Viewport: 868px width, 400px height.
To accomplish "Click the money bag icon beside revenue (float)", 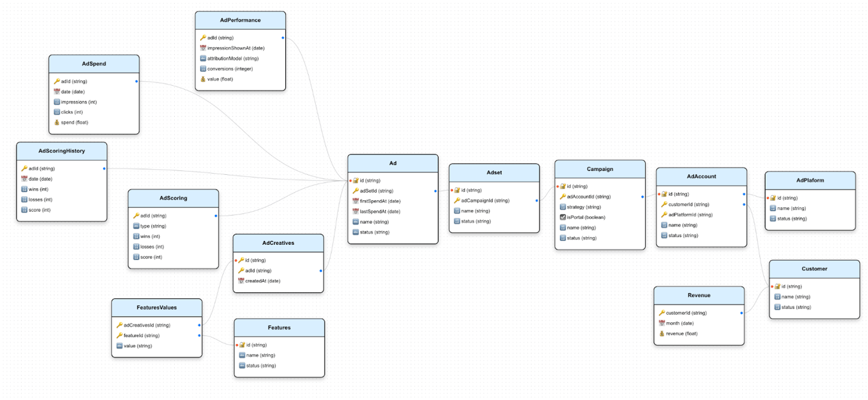I will (x=661, y=333).
